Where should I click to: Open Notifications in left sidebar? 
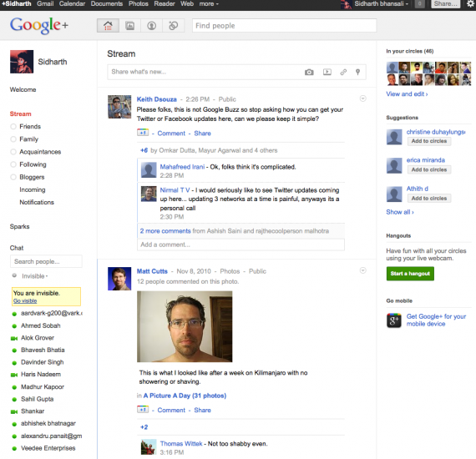37,202
